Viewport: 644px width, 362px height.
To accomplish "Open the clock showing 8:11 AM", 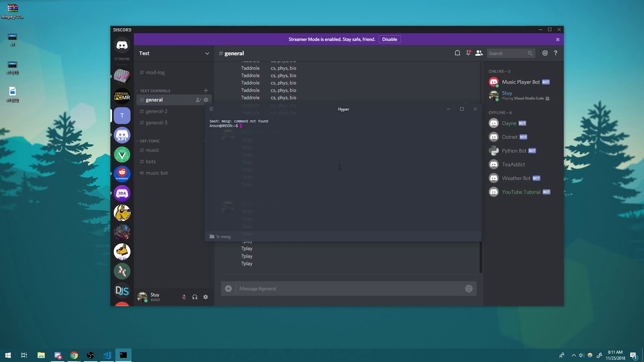I will [615, 355].
